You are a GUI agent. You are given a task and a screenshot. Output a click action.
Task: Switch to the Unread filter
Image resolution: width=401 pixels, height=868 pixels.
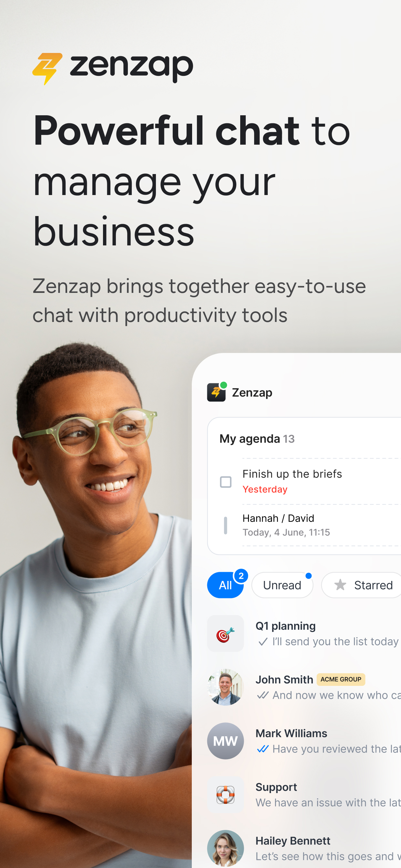pyautogui.click(x=283, y=585)
